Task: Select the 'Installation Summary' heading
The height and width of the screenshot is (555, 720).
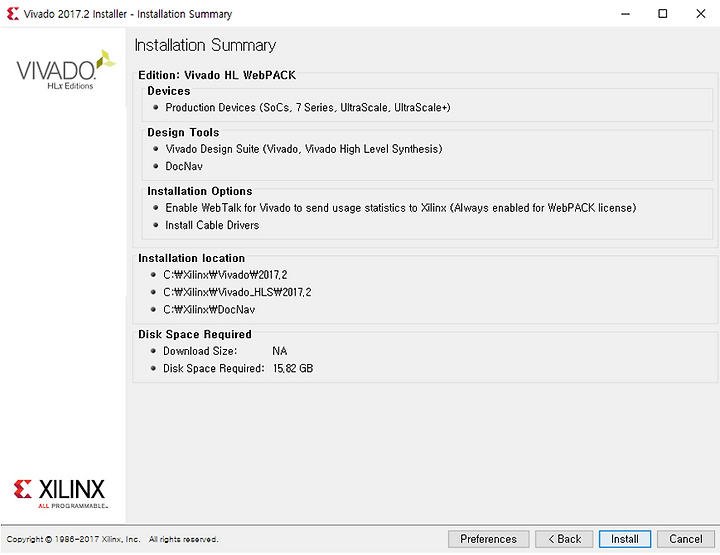Action: click(205, 45)
